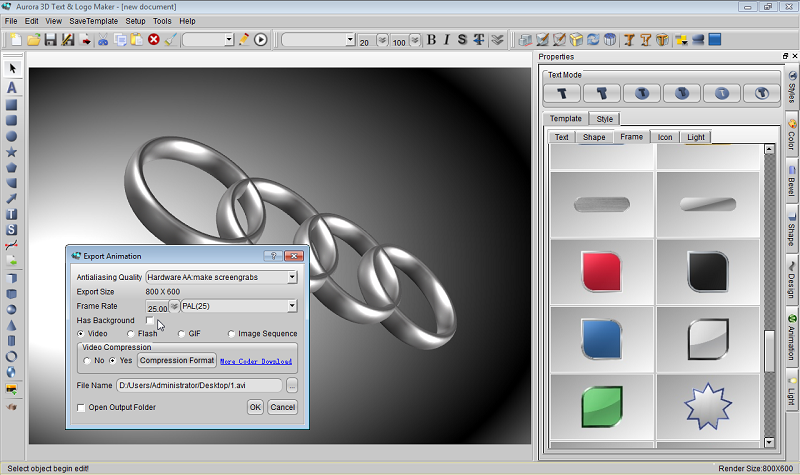Image resolution: width=800 pixels, height=475 pixels.
Task: Choose No for Video Compression
Action: [x=87, y=361]
